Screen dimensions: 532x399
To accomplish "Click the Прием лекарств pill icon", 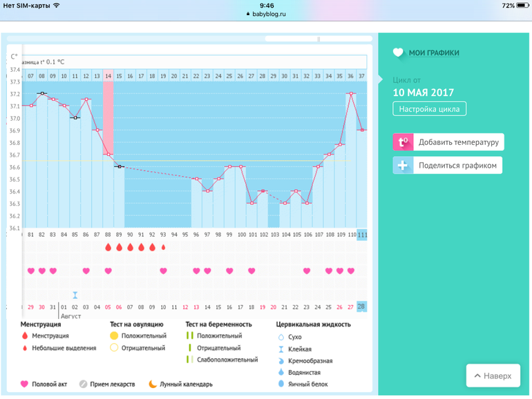I will [83, 385].
